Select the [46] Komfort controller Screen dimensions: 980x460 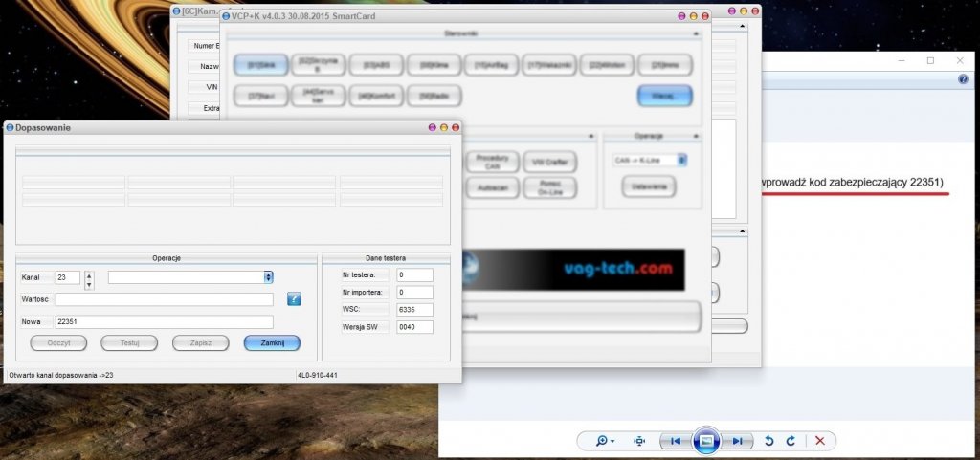(x=375, y=96)
